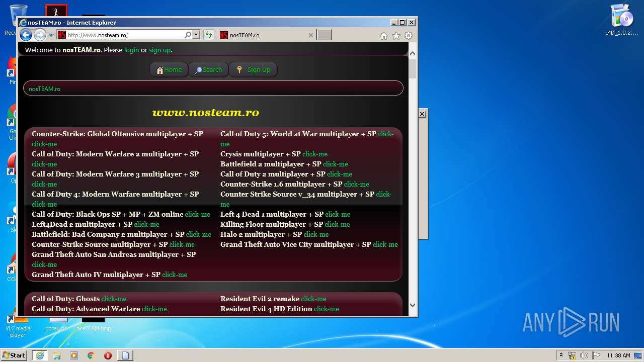Viewport: 644px width, 362px height.
Task: Open the IE Home page icon
Action: [x=384, y=36]
